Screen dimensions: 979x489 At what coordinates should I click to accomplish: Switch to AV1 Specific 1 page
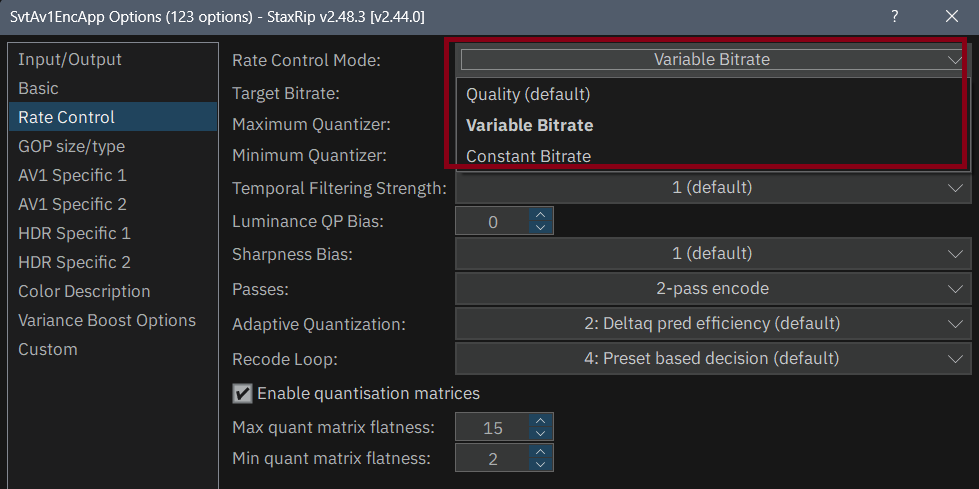(72, 175)
